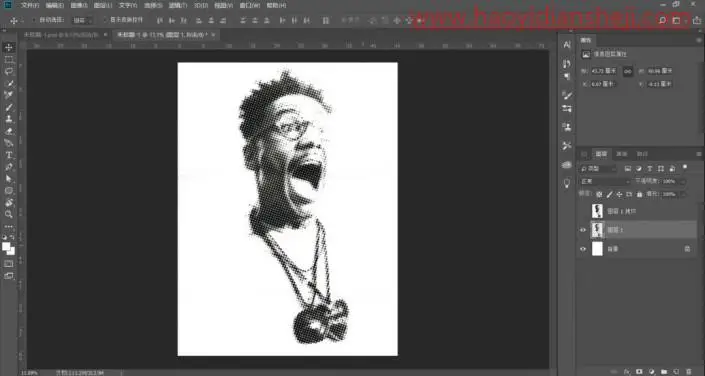Switch to the first document tab
The image size is (705, 376).
[x=62, y=35]
